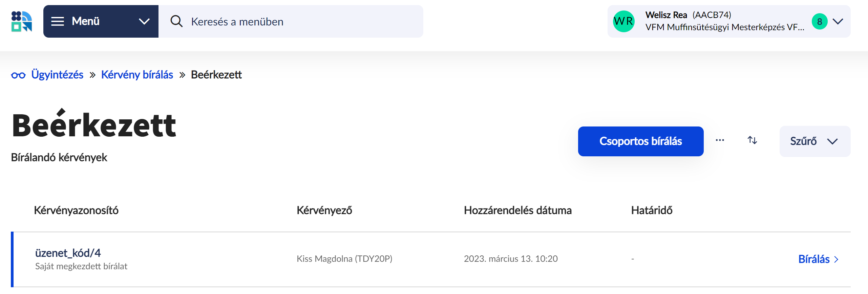
Task: Sort by Hozzárendelés dátuma column header
Action: [517, 210]
